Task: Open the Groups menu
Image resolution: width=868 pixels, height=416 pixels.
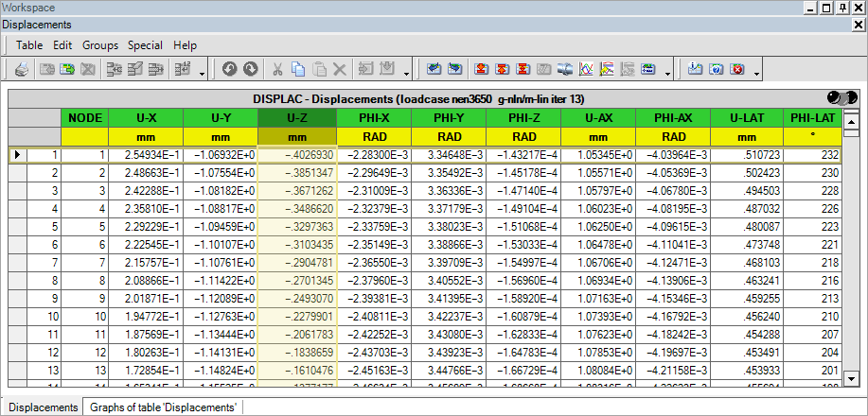Action: [99, 44]
